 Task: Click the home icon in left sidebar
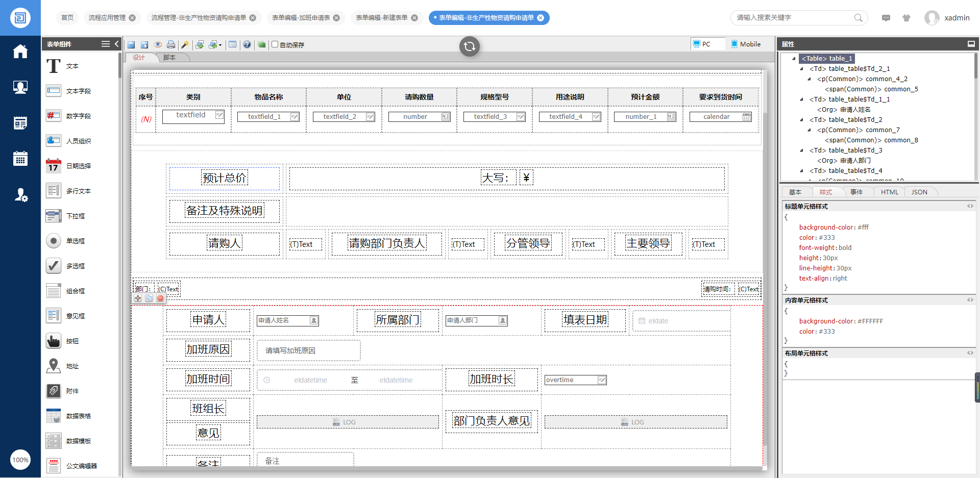(x=20, y=52)
